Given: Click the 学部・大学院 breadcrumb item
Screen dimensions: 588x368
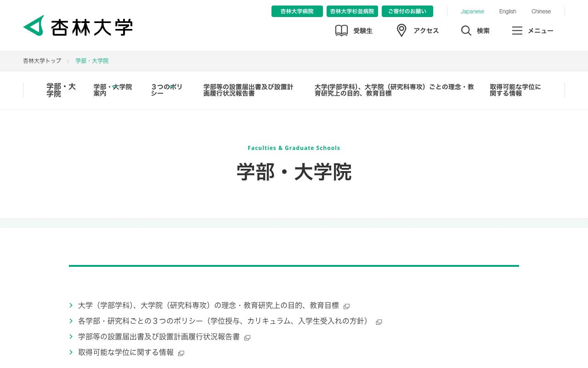Looking at the screenshot, I should (x=92, y=61).
